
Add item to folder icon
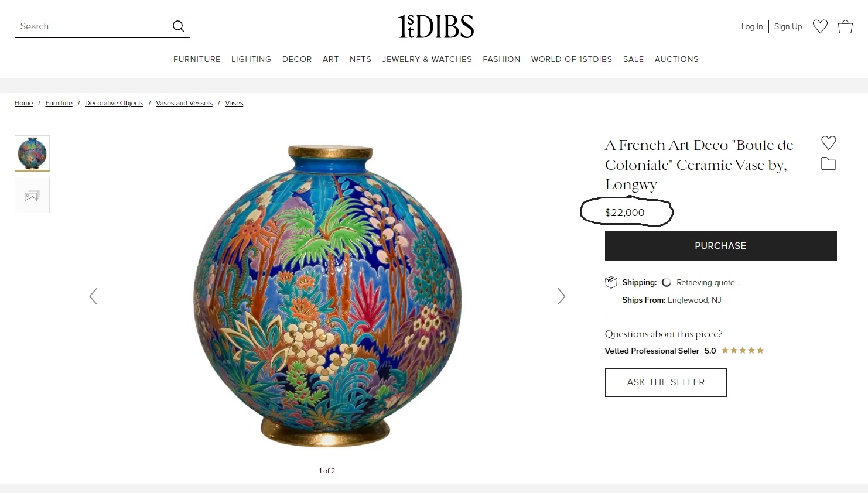pyautogui.click(x=829, y=164)
